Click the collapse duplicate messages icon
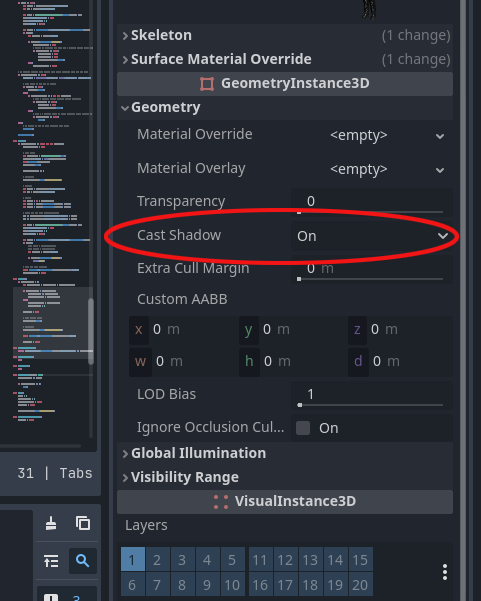 coord(51,561)
